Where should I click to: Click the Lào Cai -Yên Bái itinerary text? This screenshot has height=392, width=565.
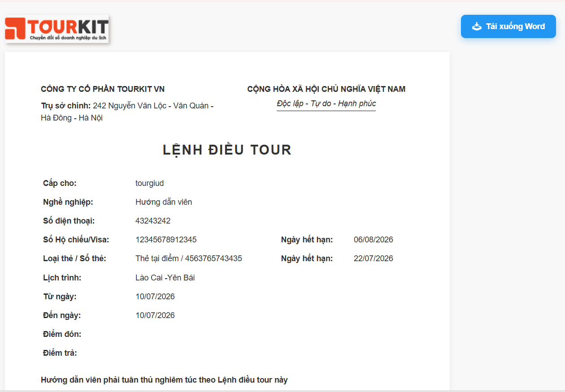165,278
